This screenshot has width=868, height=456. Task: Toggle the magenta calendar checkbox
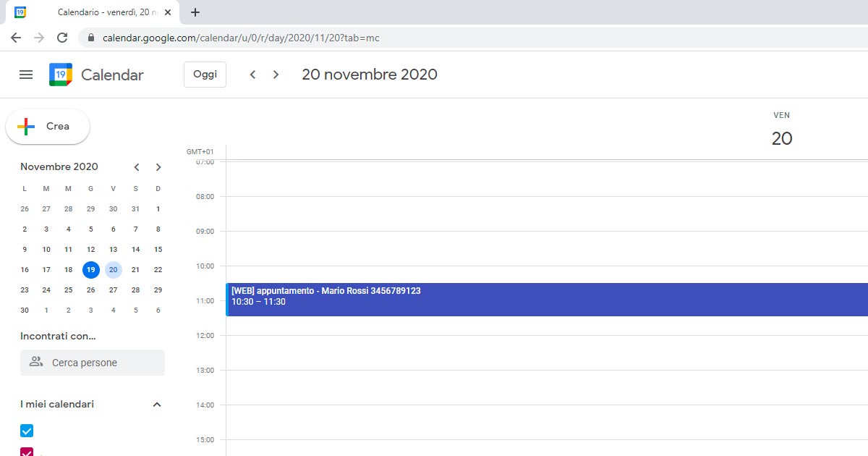point(27,452)
